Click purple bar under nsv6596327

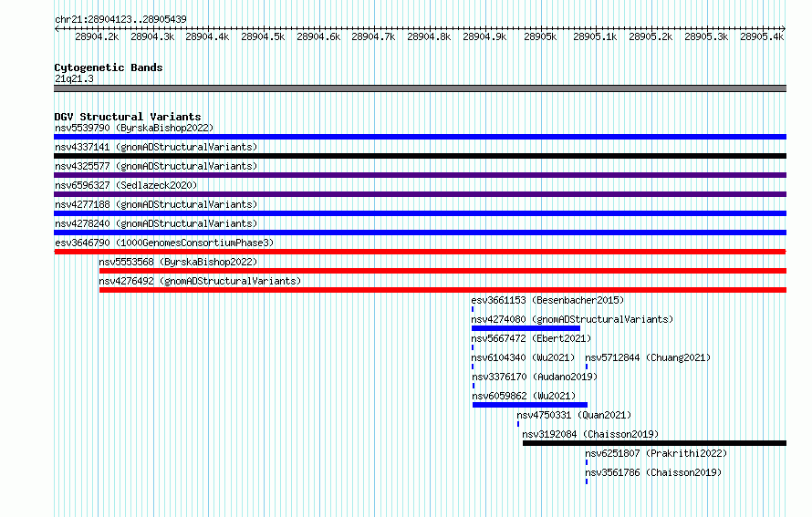tap(420, 194)
